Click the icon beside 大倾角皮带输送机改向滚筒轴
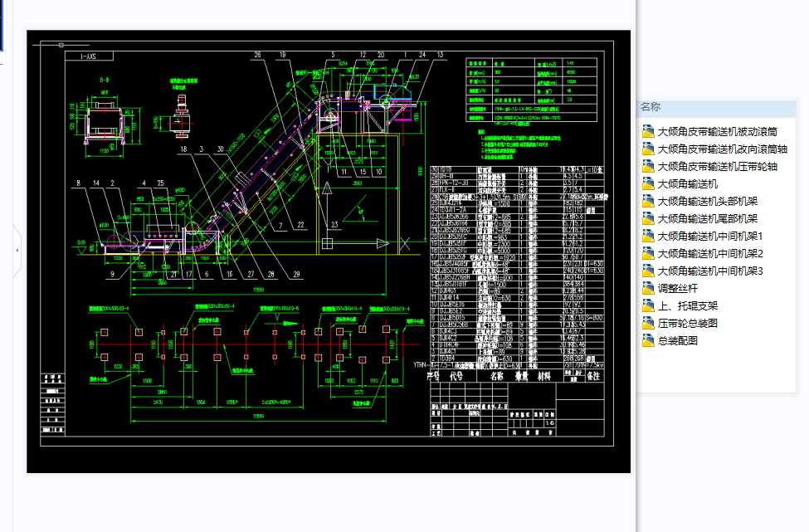Screen dimensions: 809x532 648,149
